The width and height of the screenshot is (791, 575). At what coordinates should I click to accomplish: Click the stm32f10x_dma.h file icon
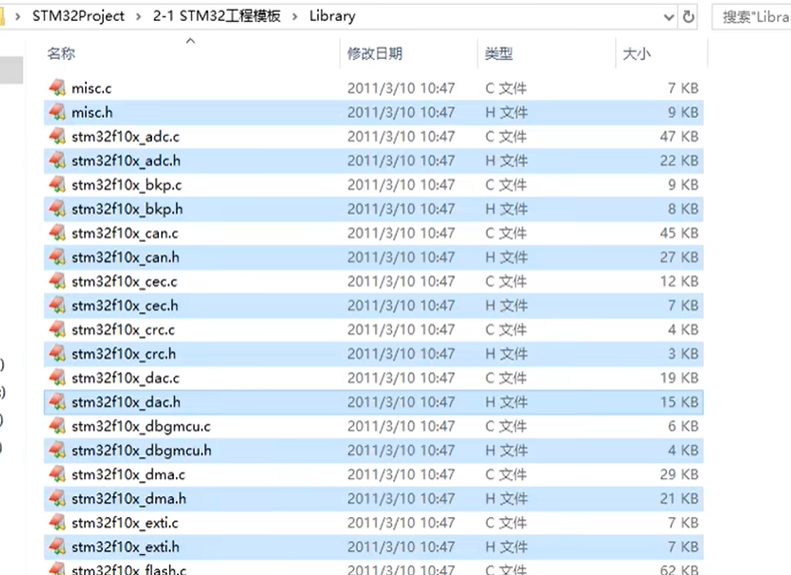pyautogui.click(x=58, y=498)
